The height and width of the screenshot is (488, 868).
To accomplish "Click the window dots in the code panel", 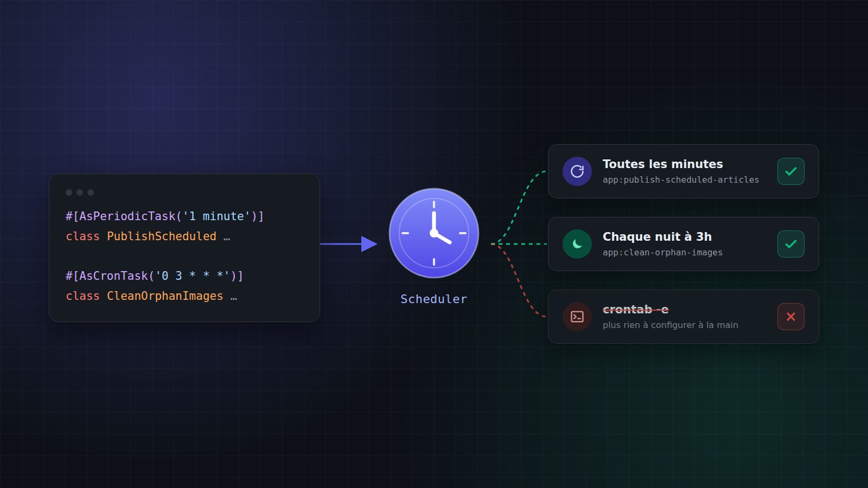I will [x=80, y=192].
